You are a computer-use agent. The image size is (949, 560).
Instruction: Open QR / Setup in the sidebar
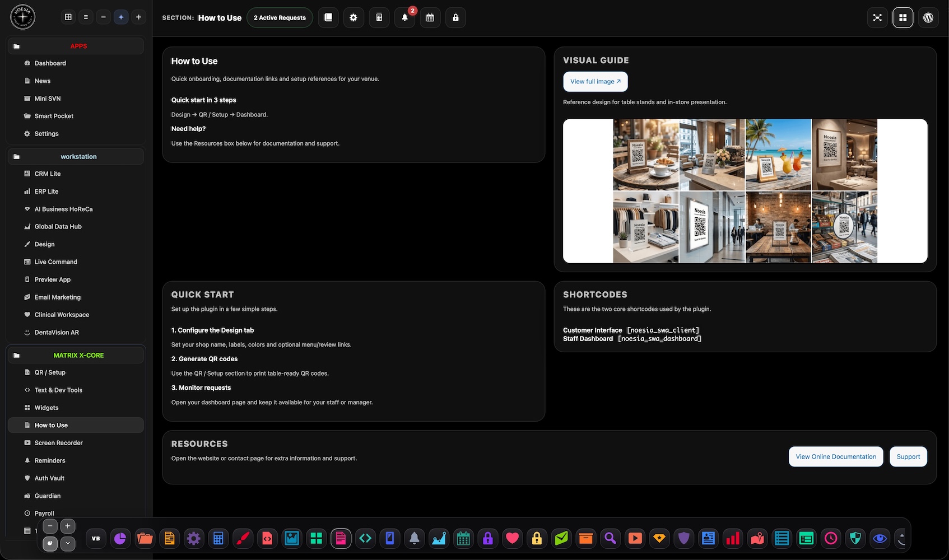tap(76, 372)
